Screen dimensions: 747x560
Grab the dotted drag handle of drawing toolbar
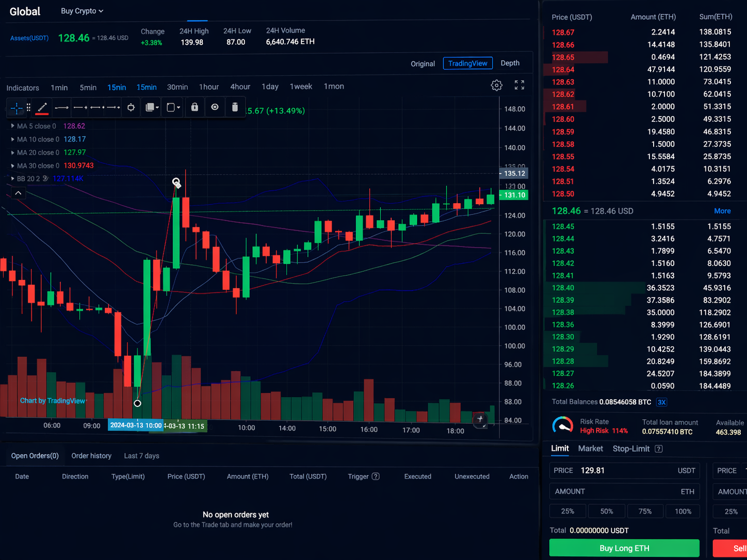click(x=28, y=107)
